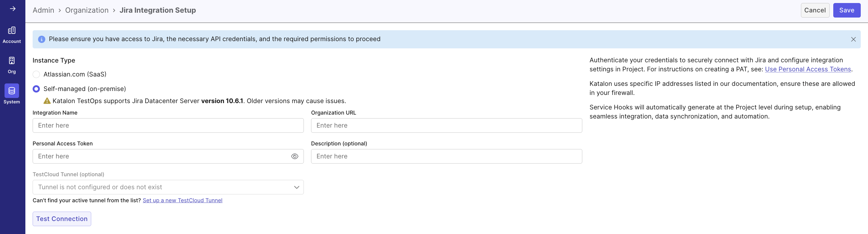Viewport: 868px width, 234px height.
Task: Dismiss the blue info banner
Action: [853, 39]
